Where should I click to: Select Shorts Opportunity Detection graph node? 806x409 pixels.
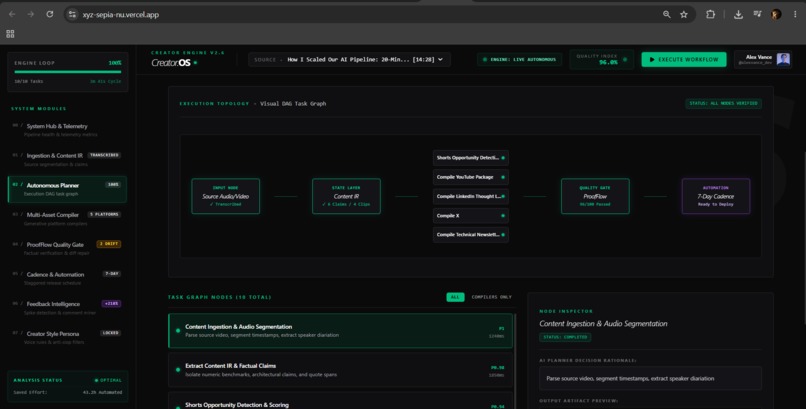(x=470, y=158)
